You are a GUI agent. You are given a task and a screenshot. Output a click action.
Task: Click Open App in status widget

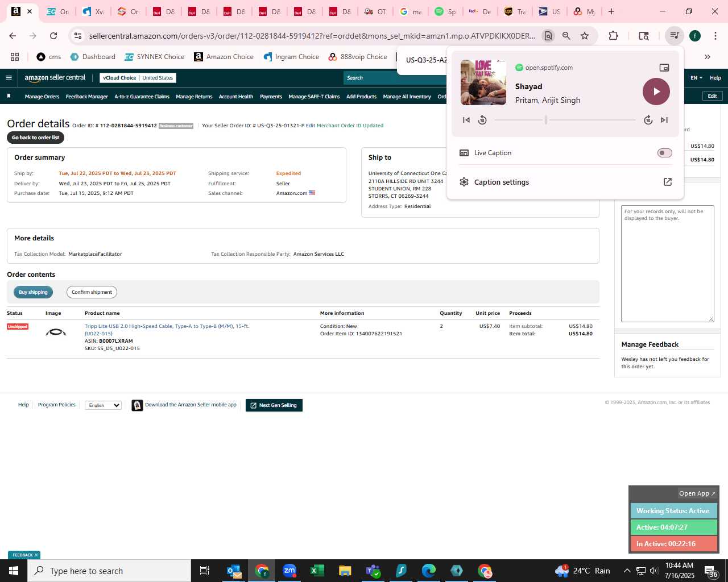tap(697, 493)
